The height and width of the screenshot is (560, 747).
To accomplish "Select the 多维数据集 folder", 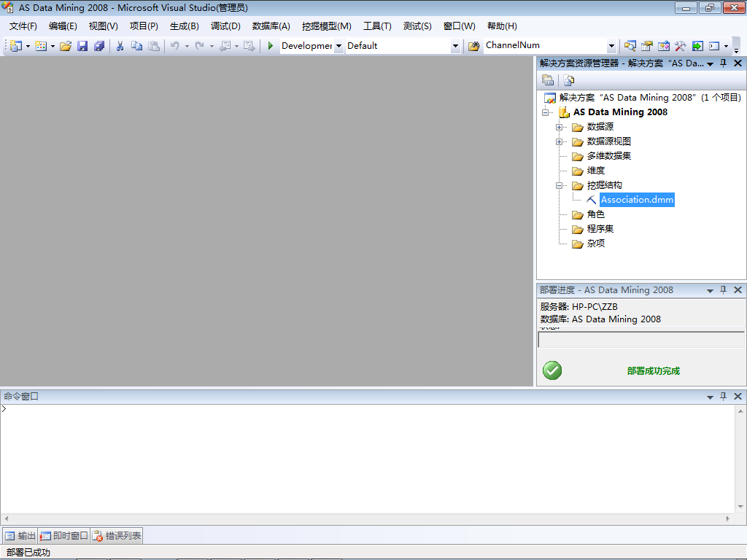I will [609, 156].
